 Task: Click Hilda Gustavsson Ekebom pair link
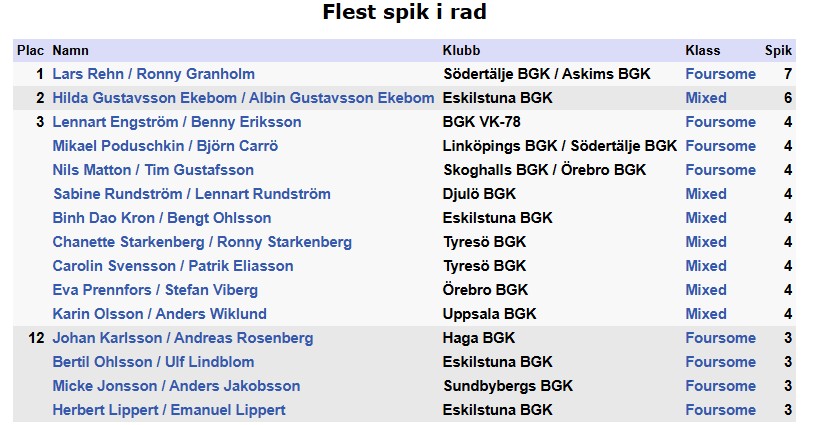click(243, 98)
